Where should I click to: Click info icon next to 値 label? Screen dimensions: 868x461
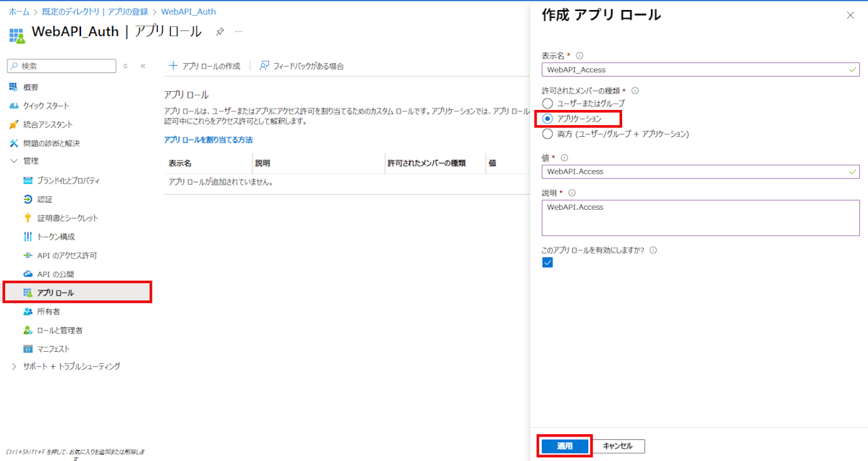[564, 157]
